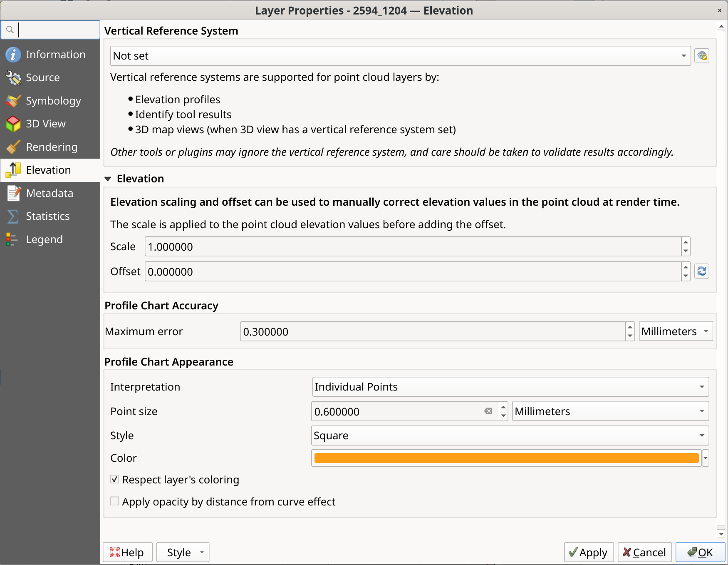Decrease Offset with the down arrow
The width and height of the screenshot is (728, 565).
tap(686, 276)
